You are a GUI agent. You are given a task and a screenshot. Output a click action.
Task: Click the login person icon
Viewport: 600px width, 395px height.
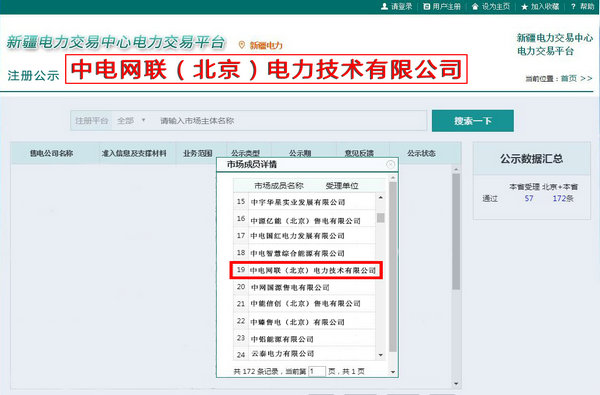385,7
